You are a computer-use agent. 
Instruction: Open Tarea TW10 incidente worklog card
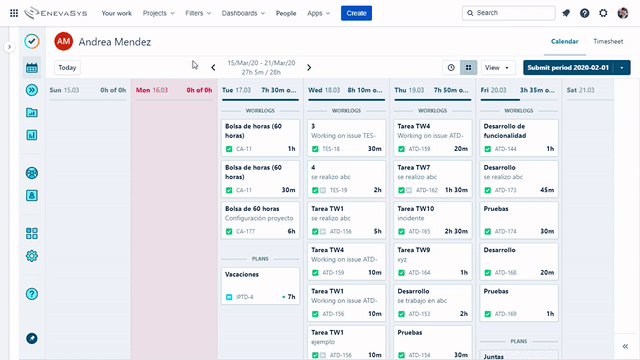[433, 220]
